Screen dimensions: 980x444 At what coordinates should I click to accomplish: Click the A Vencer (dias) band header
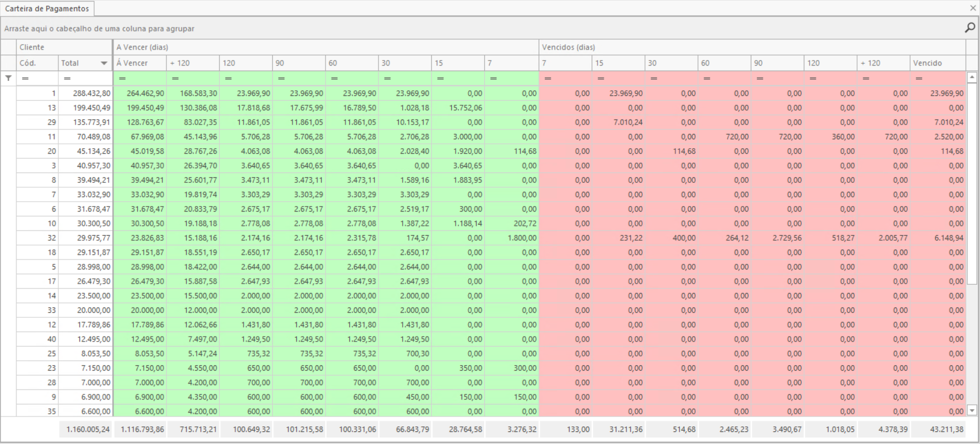tap(325, 47)
